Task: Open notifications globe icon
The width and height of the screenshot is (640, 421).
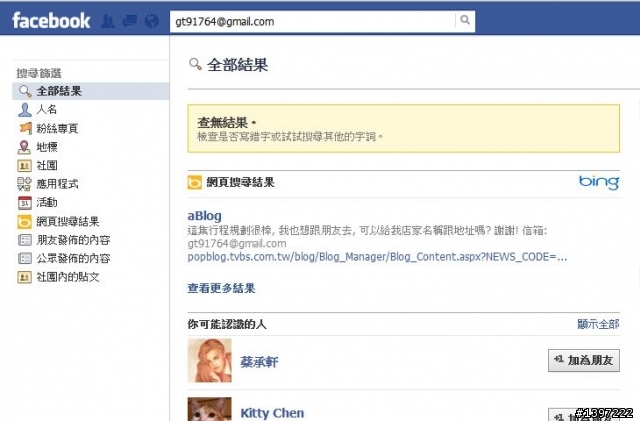Action: 152,21
